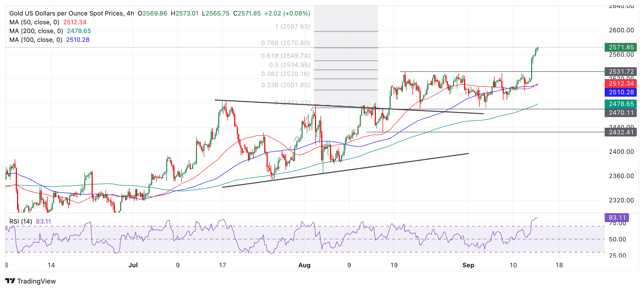Image resolution: width=644 pixels, height=290 pixels.
Task: Click the Fibonacci 0.618 (2549.74) level label
Action: coord(285,56)
